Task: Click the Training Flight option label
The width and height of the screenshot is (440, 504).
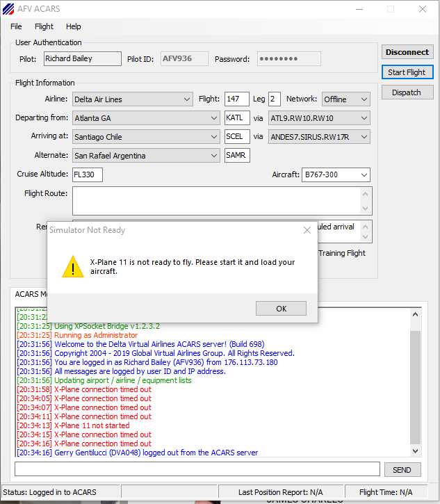Action: [x=342, y=253]
